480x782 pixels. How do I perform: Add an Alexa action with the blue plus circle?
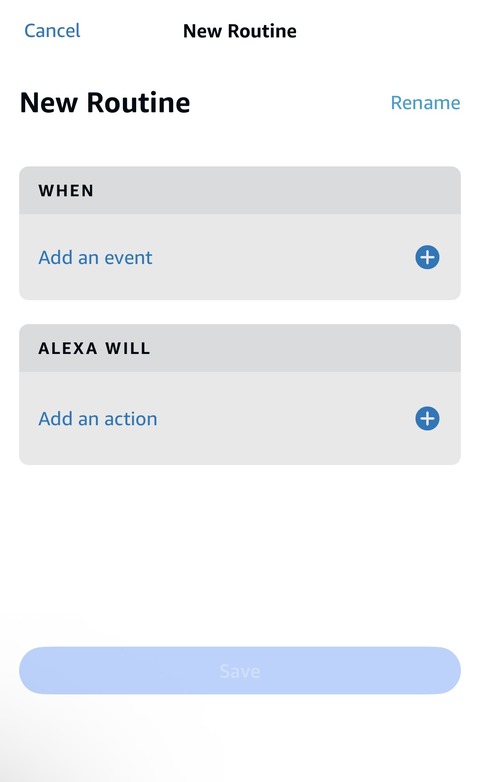click(427, 418)
